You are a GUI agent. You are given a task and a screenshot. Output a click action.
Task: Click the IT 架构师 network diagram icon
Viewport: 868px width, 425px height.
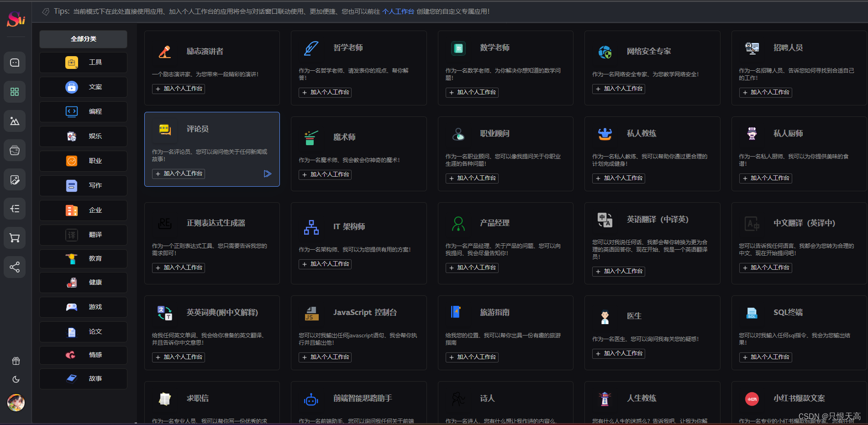pyautogui.click(x=311, y=227)
